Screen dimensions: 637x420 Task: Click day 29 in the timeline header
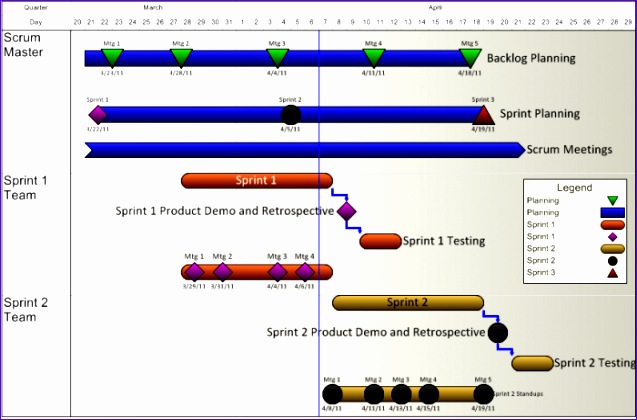click(628, 22)
